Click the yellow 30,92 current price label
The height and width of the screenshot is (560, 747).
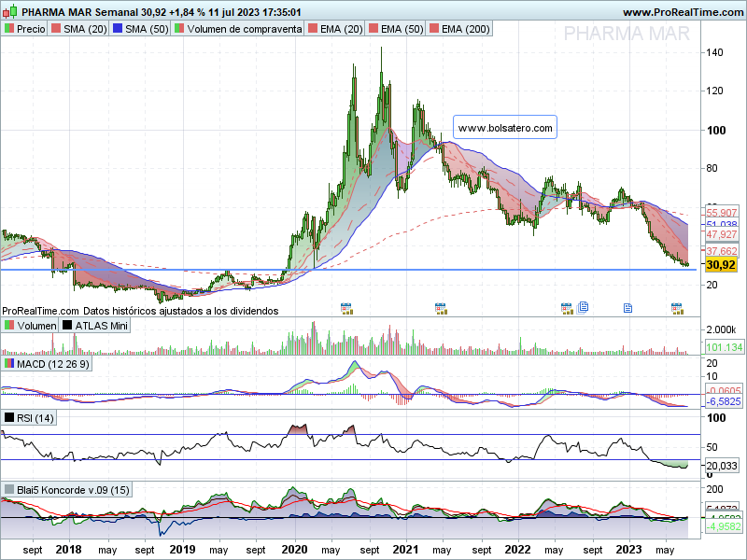pos(721,265)
